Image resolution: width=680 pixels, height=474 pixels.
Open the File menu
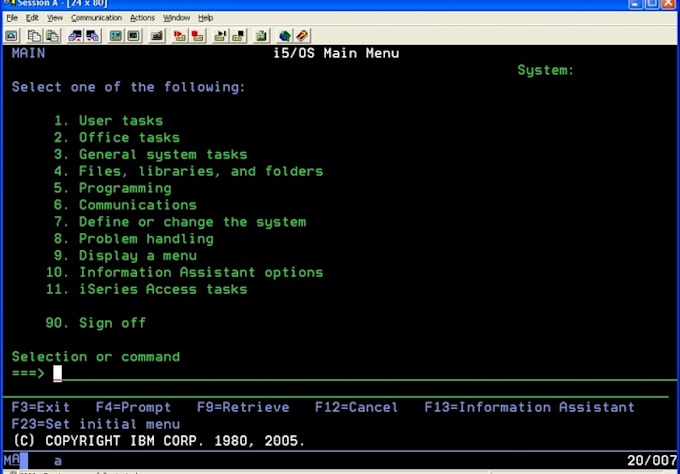click(x=12, y=18)
